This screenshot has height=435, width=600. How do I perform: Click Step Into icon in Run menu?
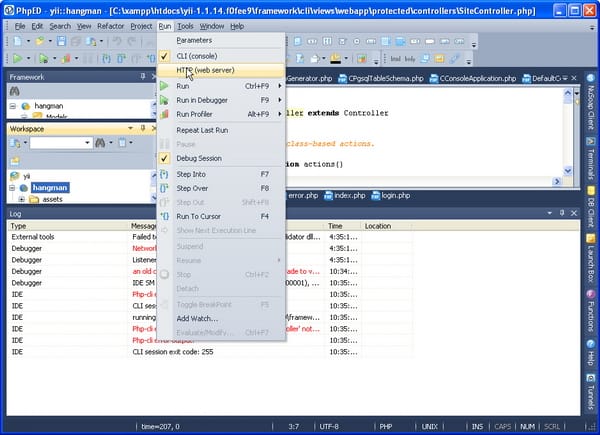pos(164,174)
